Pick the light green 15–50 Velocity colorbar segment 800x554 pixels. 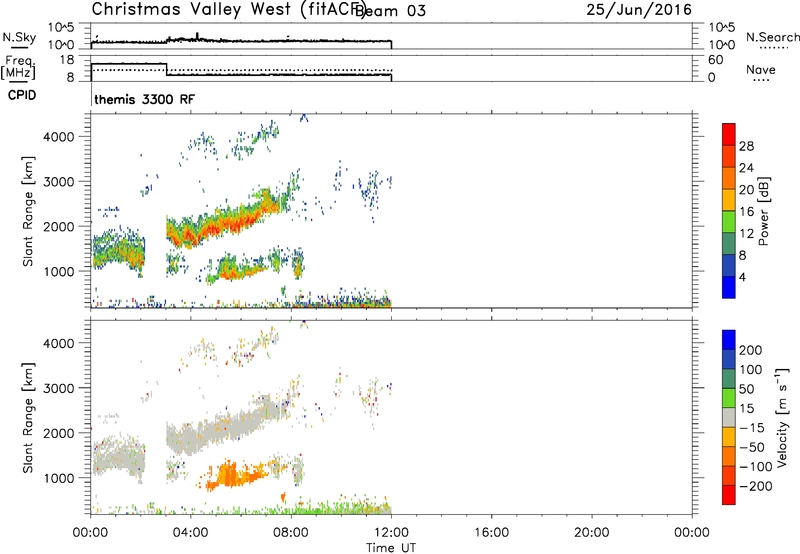729,398
